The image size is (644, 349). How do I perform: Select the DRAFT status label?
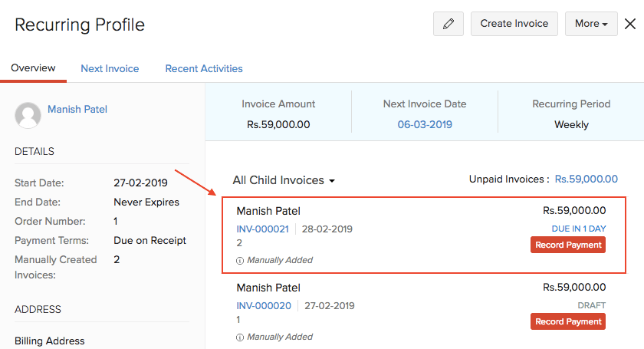point(591,305)
